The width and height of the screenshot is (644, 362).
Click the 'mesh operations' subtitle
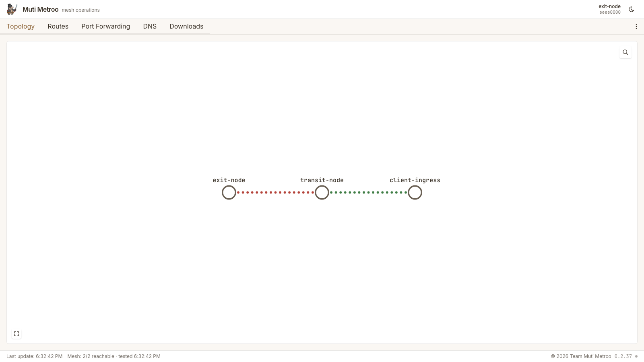(x=80, y=10)
